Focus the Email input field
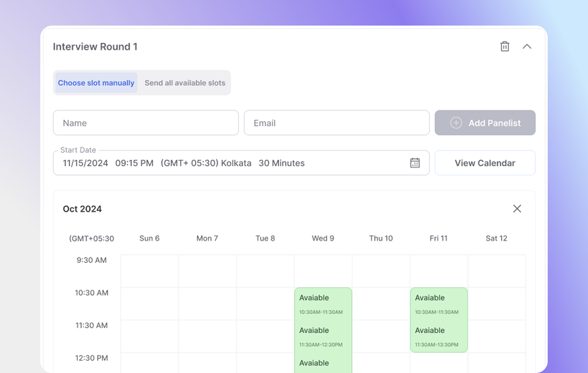The width and height of the screenshot is (588, 373). (337, 123)
